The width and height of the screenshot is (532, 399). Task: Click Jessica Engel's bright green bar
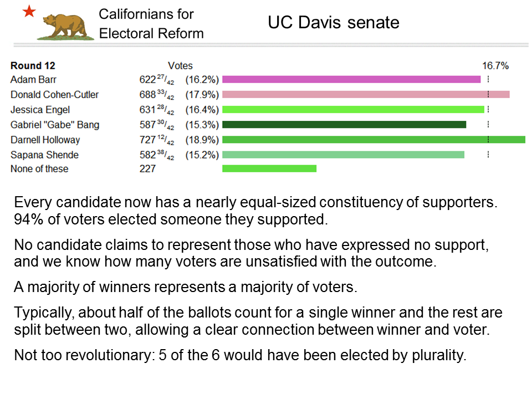pos(353,109)
